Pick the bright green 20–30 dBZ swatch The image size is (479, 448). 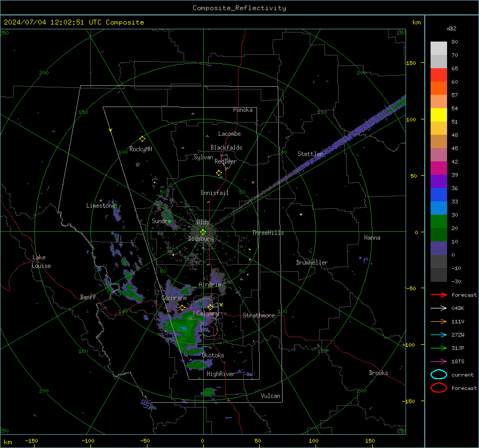click(x=439, y=222)
